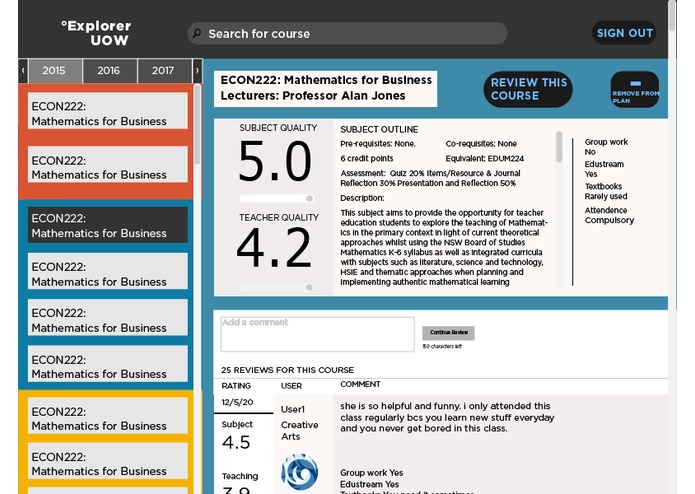Switch to the 2016 year tab
The width and height of the screenshot is (695, 494).
tap(109, 70)
